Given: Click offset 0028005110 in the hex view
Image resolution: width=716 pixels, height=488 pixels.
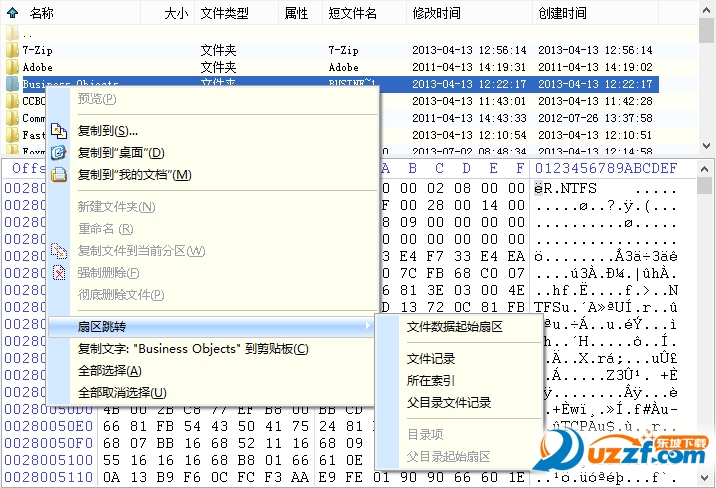Looking at the screenshot, I should tap(49, 478).
